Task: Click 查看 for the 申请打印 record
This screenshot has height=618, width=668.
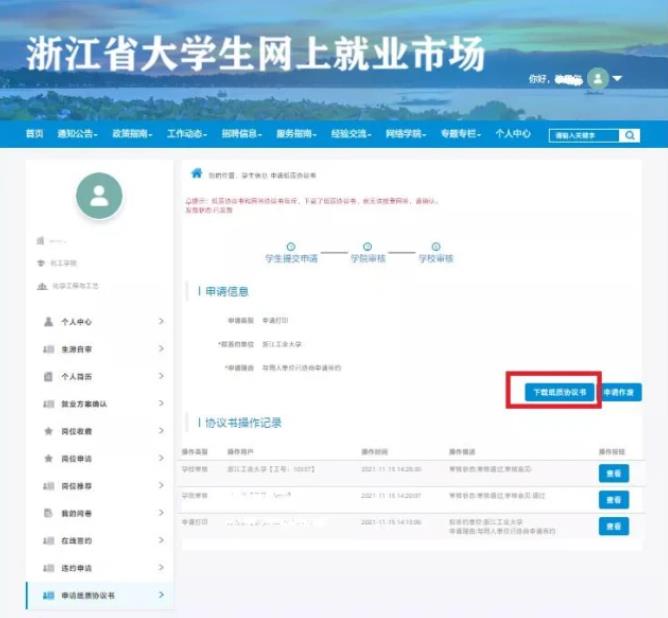Action: tap(613, 526)
